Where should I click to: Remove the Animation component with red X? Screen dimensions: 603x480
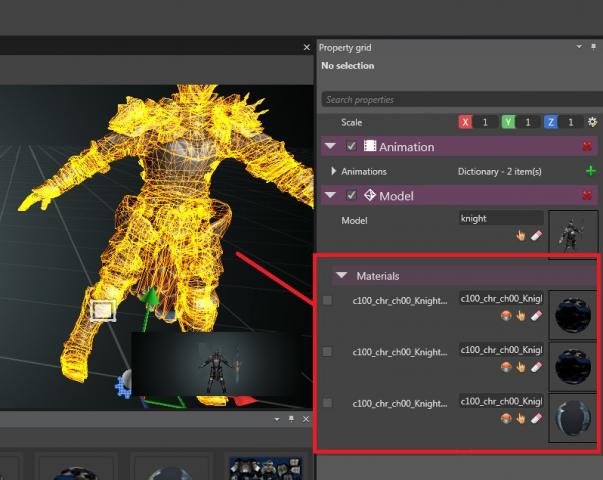click(588, 146)
